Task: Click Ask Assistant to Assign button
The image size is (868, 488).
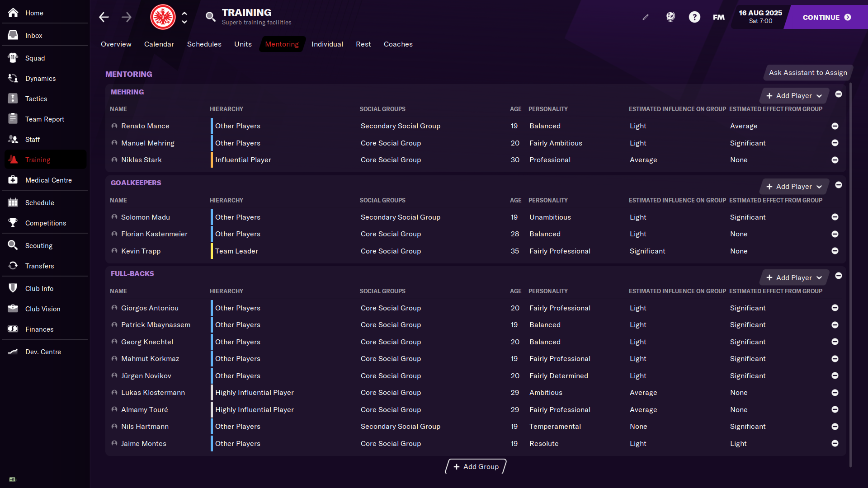Action: pyautogui.click(x=807, y=73)
